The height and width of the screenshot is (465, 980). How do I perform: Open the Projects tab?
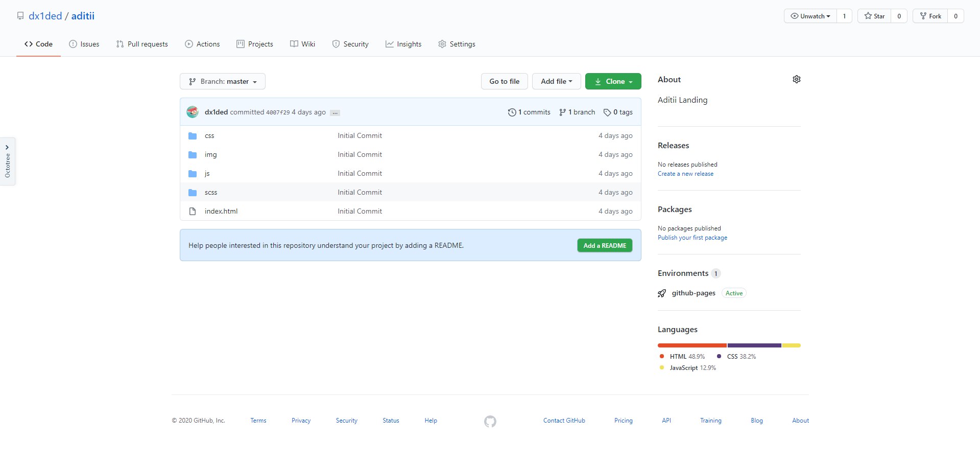[255, 44]
